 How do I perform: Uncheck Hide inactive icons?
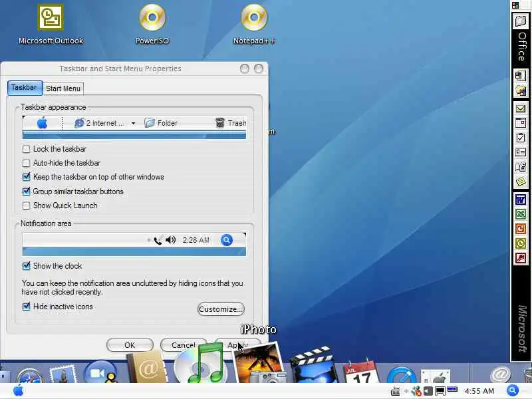(26, 307)
